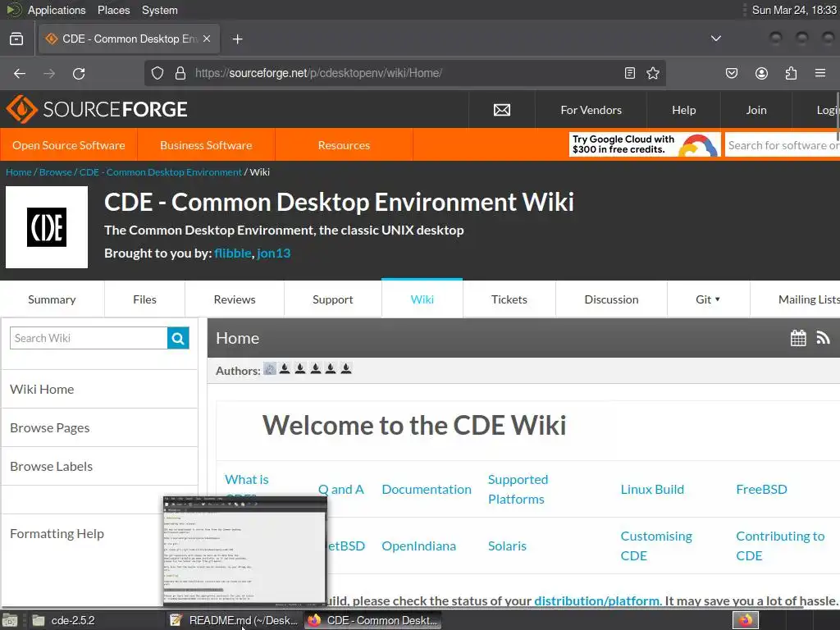
Task: Open the Business Software menu
Action: point(206,145)
